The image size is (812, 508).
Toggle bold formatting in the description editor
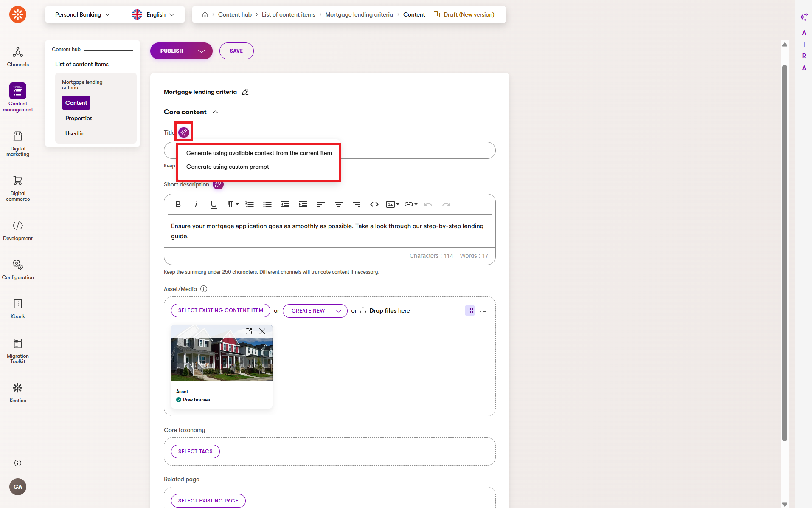[178, 204]
